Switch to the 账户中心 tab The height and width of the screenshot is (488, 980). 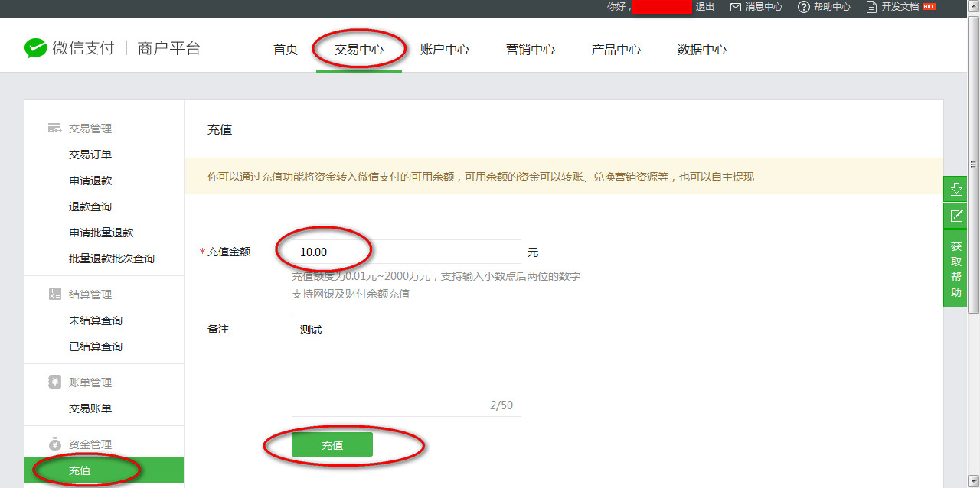[x=445, y=50]
